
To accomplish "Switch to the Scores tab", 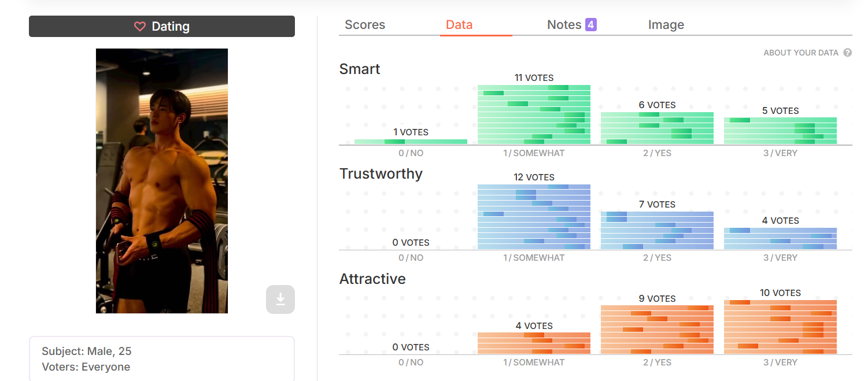I will coord(365,25).
